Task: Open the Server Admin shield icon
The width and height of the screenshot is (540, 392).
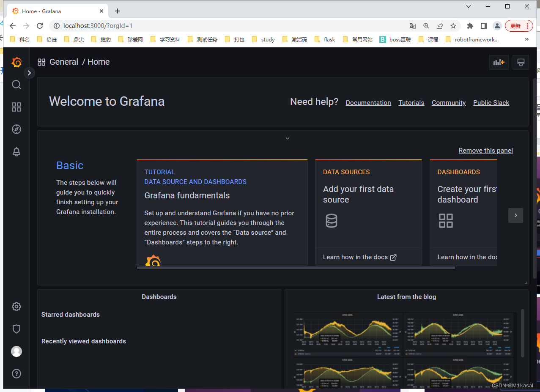Action: pyautogui.click(x=16, y=329)
